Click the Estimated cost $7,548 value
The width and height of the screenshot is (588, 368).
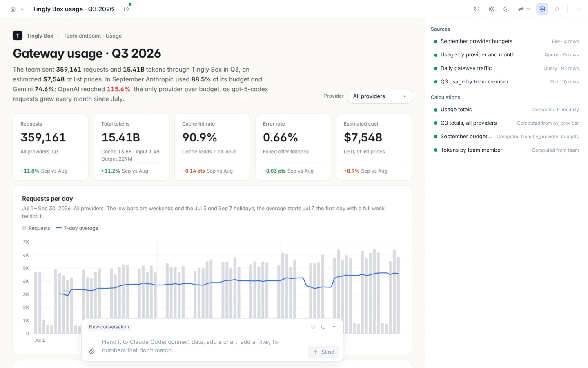363,137
